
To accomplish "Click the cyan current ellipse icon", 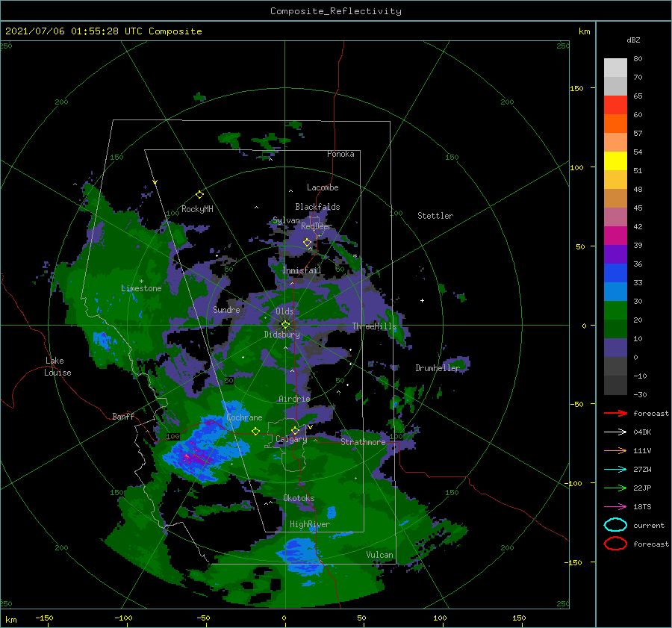I will click(x=615, y=525).
